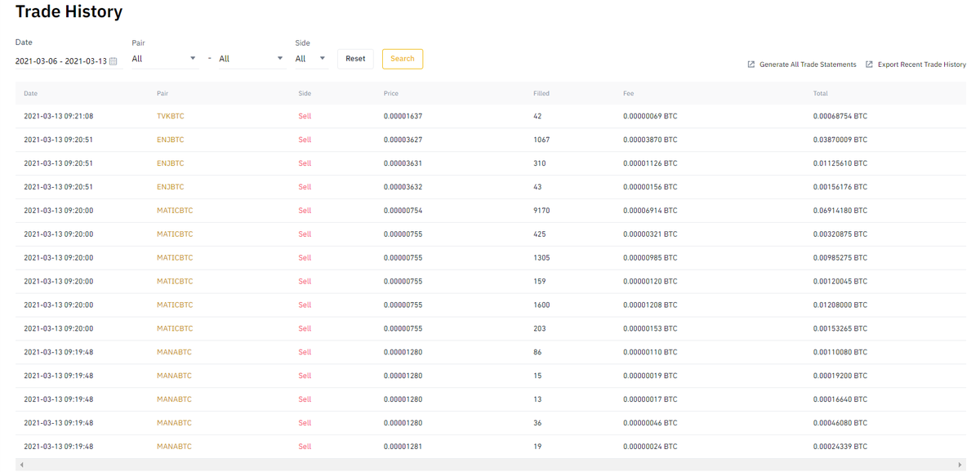Image resolution: width=980 pixels, height=472 pixels.
Task: Click the right arrow on horizontal scrollbar
Action: (x=960, y=465)
